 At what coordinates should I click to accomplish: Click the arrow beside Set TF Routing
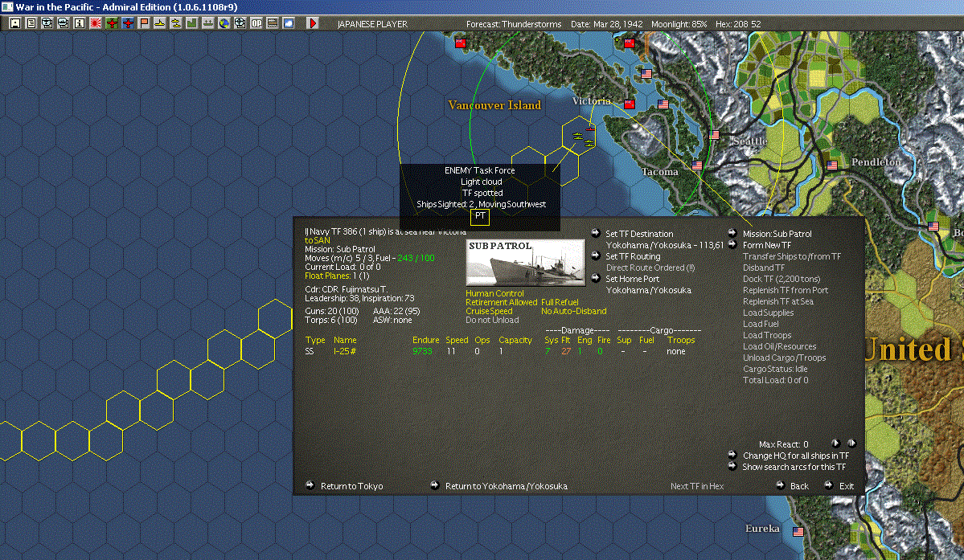point(595,255)
